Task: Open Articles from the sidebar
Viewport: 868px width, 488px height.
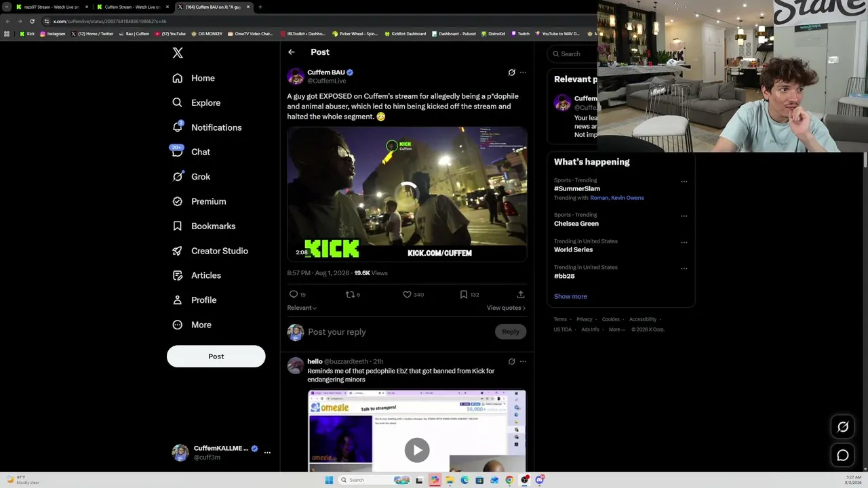Action: point(196,275)
